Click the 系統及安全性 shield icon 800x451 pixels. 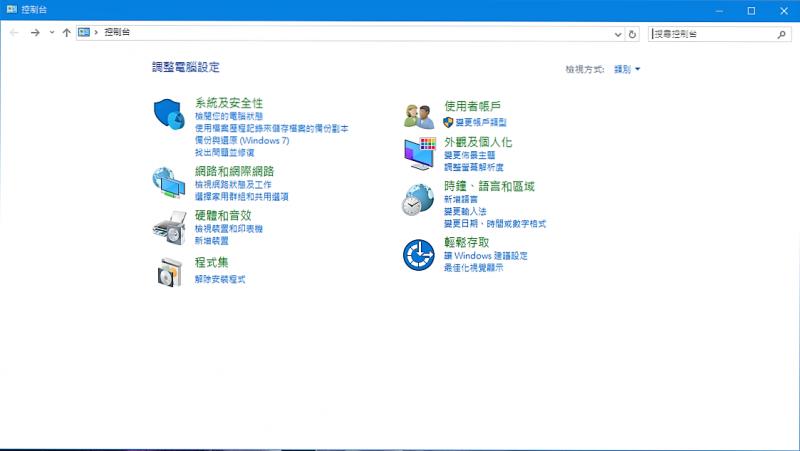(x=169, y=114)
